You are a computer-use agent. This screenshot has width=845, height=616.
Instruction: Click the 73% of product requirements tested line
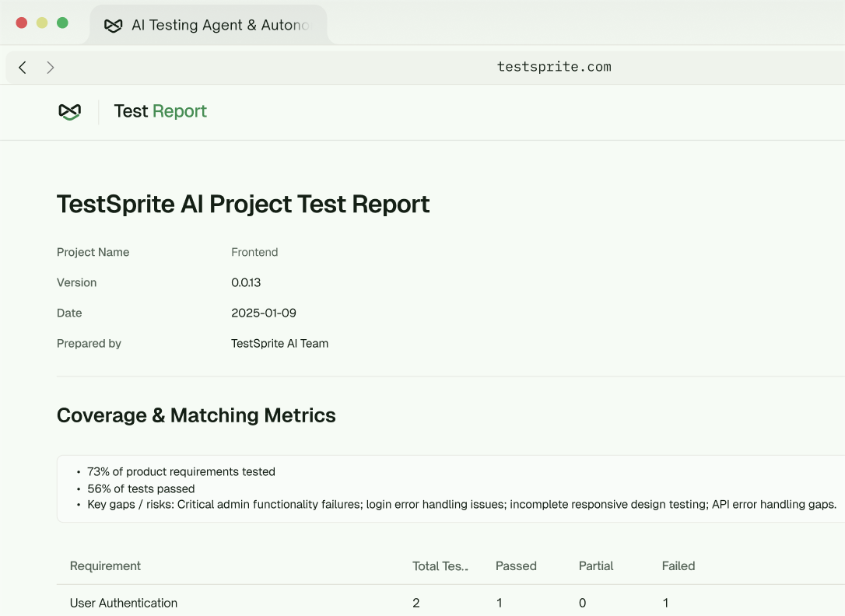click(x=181, y=471)
